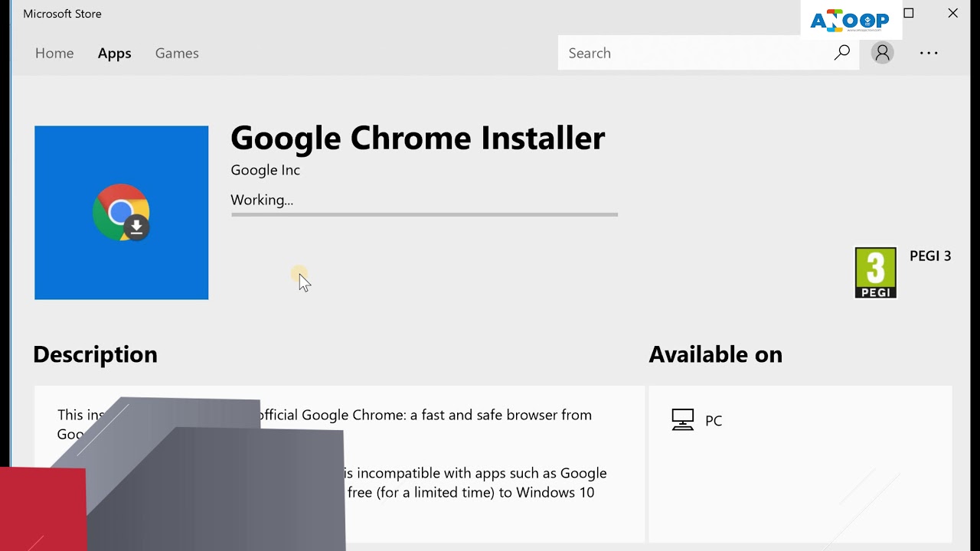Click the PC device icon
Viewport: 980px width, 551px height.
point(682,420)
